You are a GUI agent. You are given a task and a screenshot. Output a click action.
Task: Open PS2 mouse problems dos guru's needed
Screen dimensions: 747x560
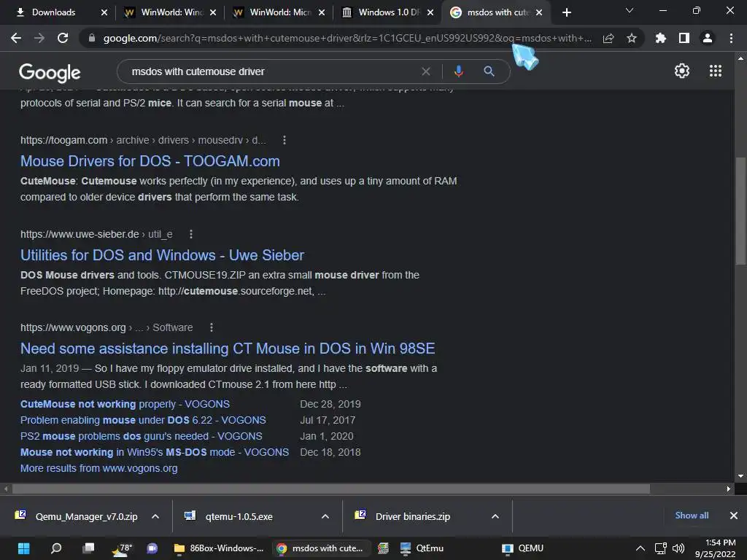point(141,436)
